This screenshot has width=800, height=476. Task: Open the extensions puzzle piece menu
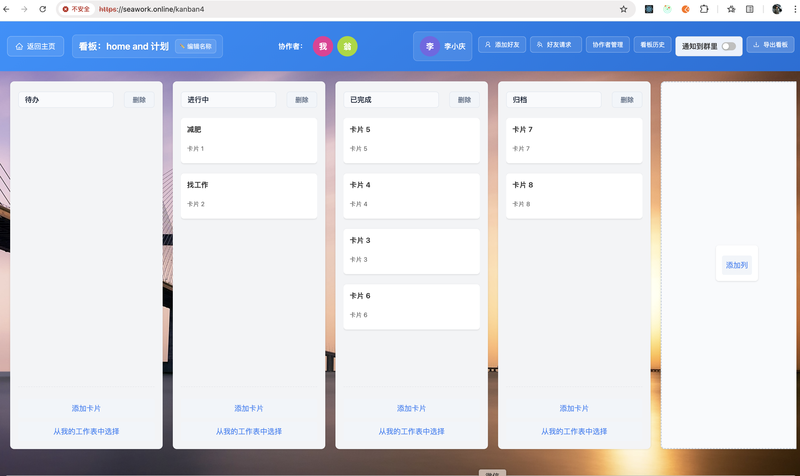click(x=704, y=9)
